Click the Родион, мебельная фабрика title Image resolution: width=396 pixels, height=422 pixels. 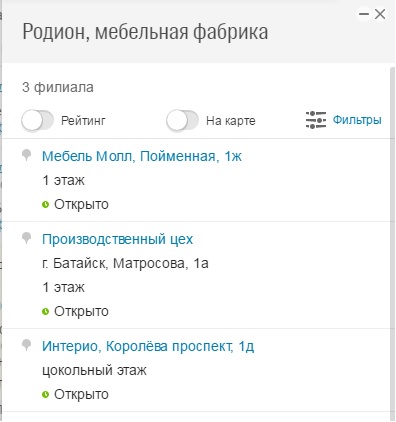click(145, 32)
